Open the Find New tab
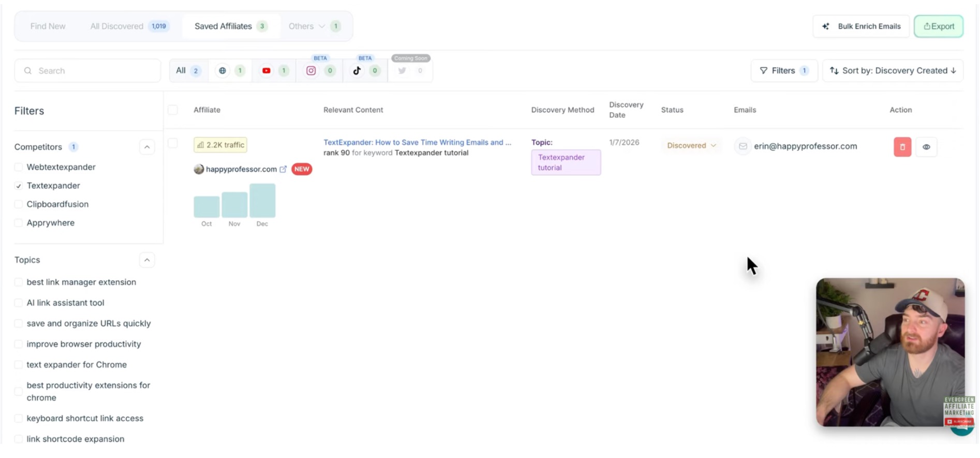 coord(48,26)
